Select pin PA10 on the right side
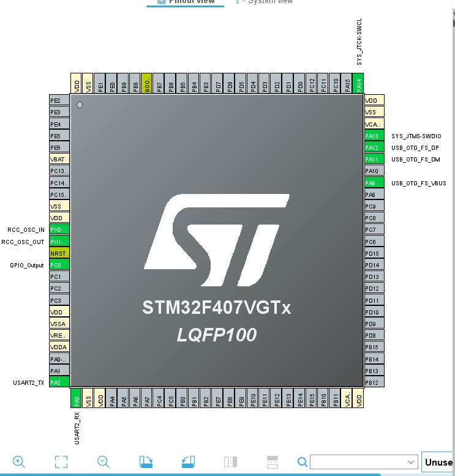This screenshot has height=476, width=455. (x=374, y=171)
